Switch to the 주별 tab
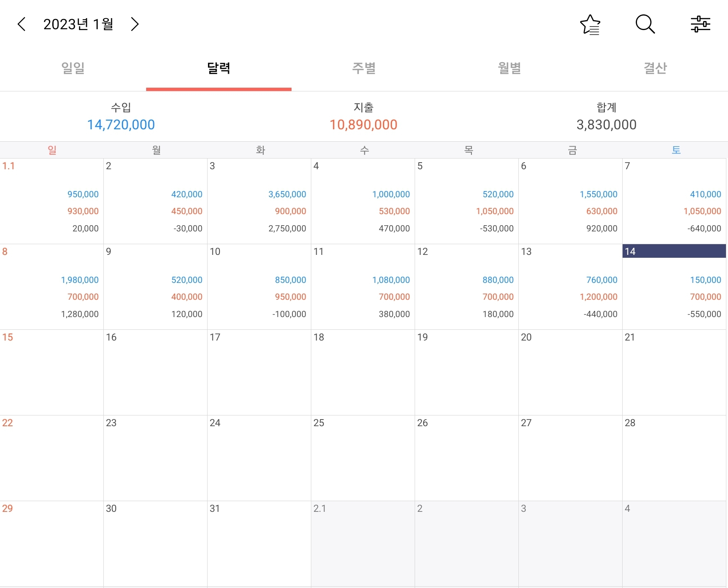 (x=364, y=68)
